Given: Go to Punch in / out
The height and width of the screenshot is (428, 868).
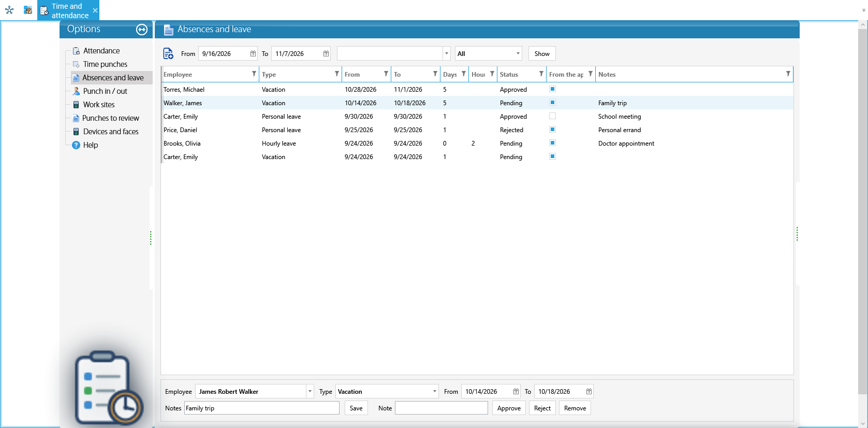Looking at the screenshot, I should tap(105, 91).
